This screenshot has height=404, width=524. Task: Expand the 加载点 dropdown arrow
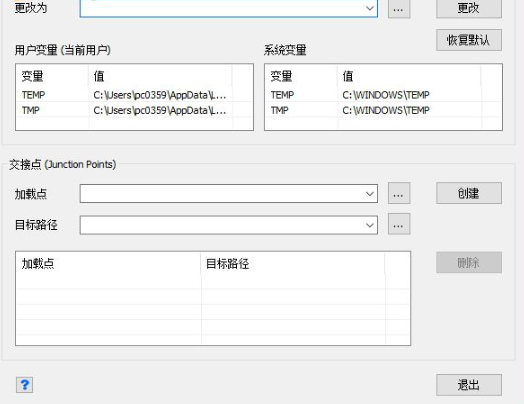370,193
